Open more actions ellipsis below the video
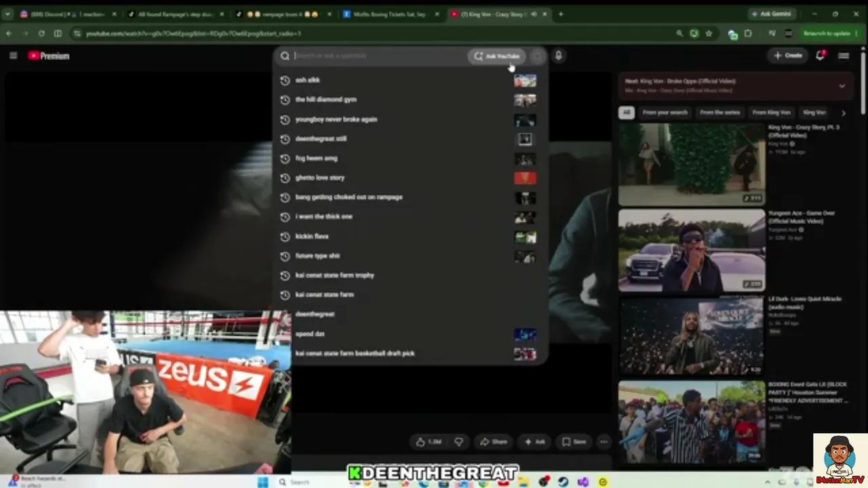The width and height of the screenshot is (868, 488). [604, 442]
